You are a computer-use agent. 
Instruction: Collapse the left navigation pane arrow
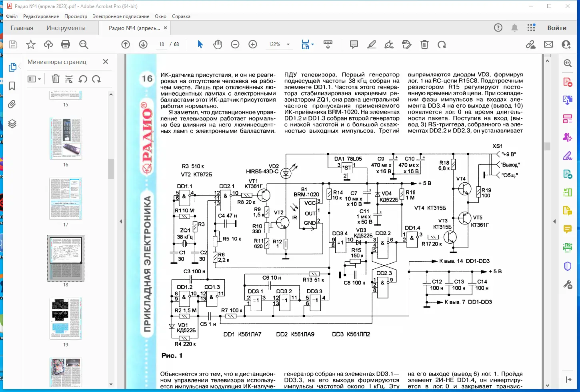(x=121, y=221)
